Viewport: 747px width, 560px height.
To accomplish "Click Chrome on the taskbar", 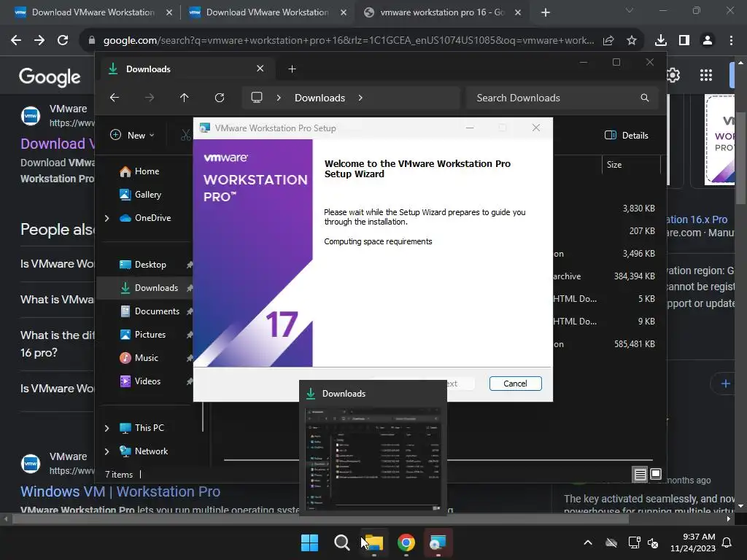I will [x=406, y=542].
